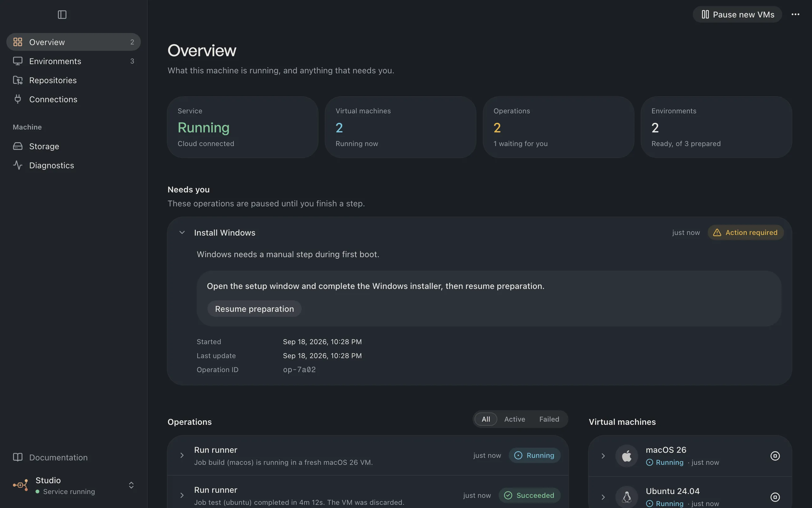Click the Succeeded status badge
This screenshot has height=508, width=812.
(529, 495)
